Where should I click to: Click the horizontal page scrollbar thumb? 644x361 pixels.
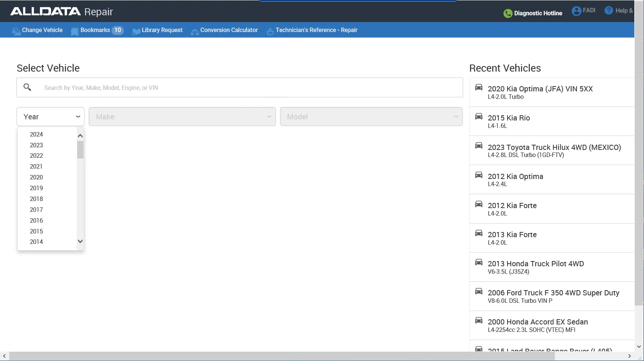click(282, 356)
